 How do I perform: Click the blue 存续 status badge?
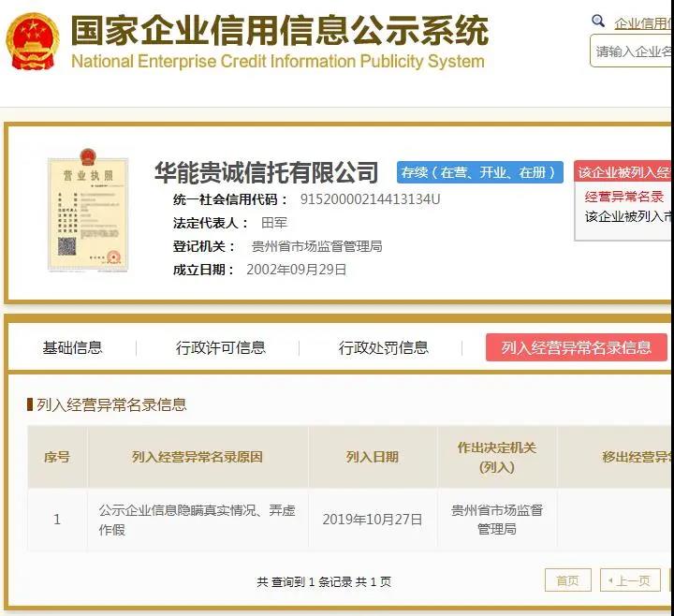(479, 172)
